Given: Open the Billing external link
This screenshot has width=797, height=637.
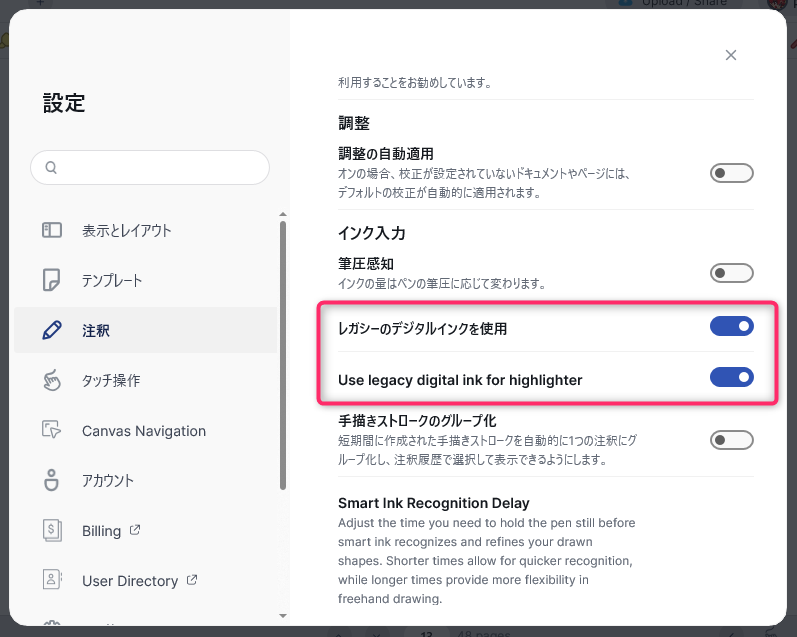Looking at the screenshot, I should (x=109, y=531).
